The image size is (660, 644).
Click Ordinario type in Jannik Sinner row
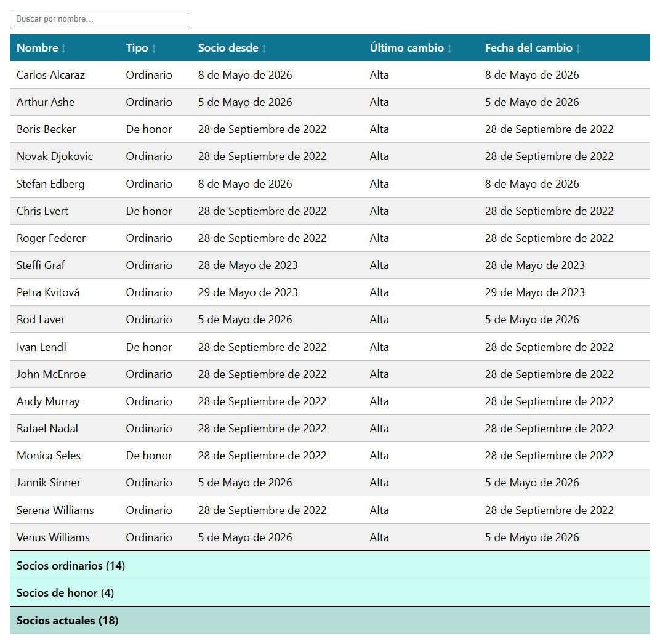point(149,482)
